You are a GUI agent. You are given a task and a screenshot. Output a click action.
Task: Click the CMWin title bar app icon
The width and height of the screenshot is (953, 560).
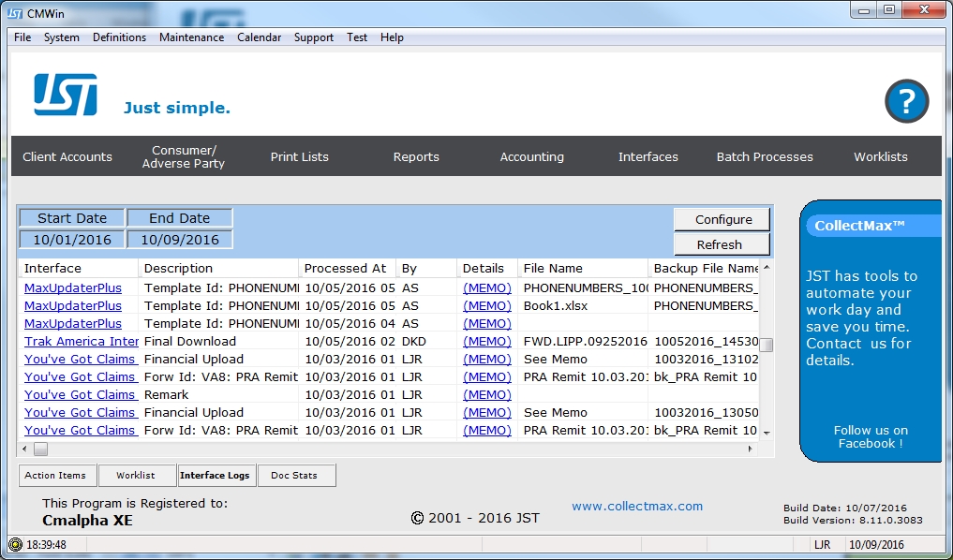15,14
